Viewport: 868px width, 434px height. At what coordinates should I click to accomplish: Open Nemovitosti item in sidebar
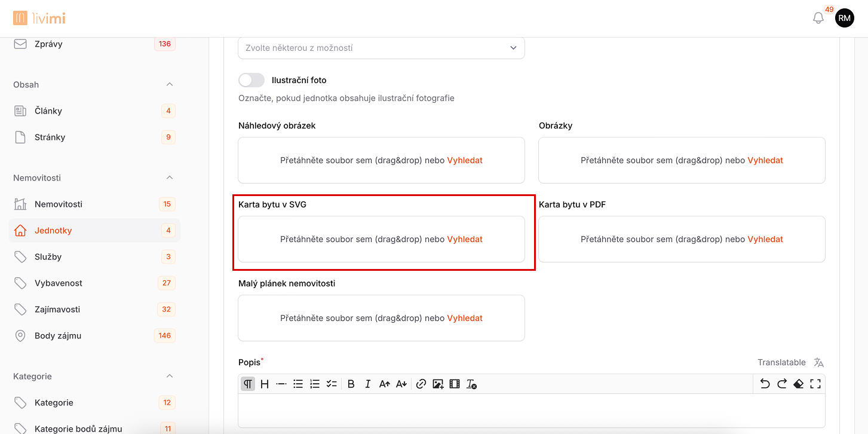pos(94,204)
